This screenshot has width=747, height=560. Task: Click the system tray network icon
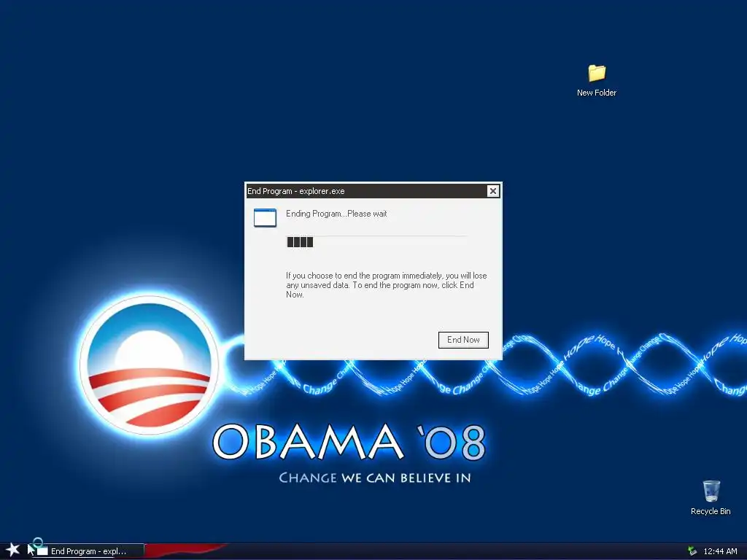click(692, 551)
